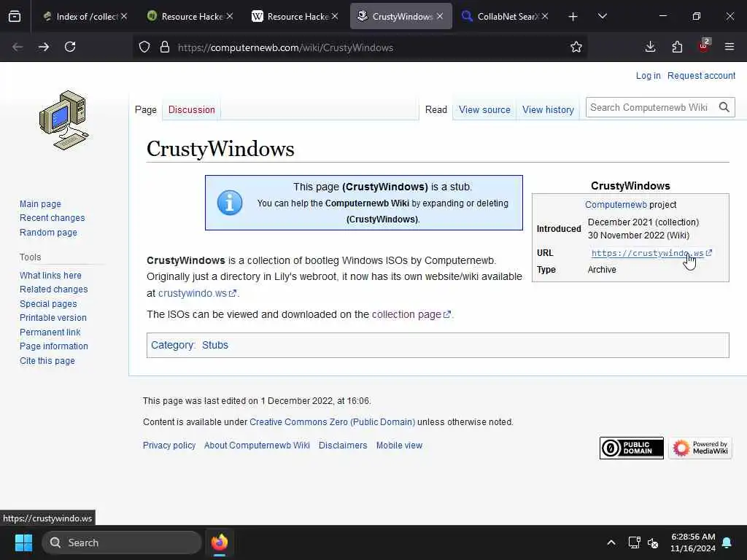Click the Powered by MediaWiki badge
Image resolution: width=747 pixels, height=560 pixels.
click(x=700, y=448)
